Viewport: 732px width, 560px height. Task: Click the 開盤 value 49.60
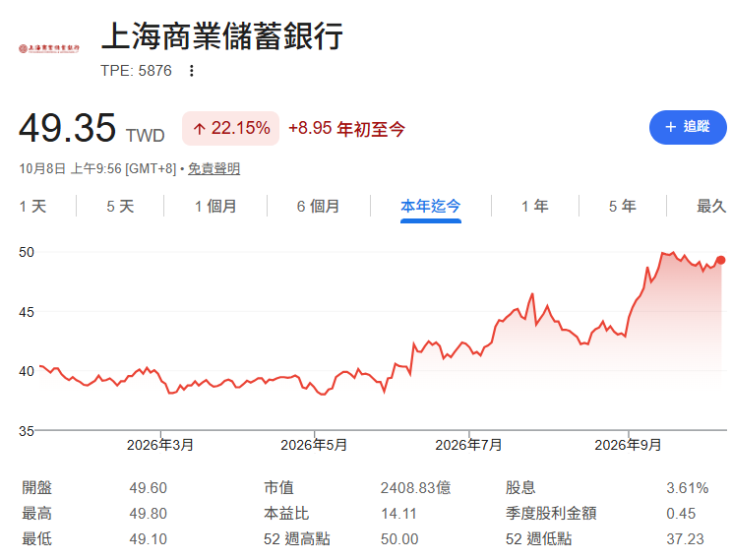tap(148, 488)
